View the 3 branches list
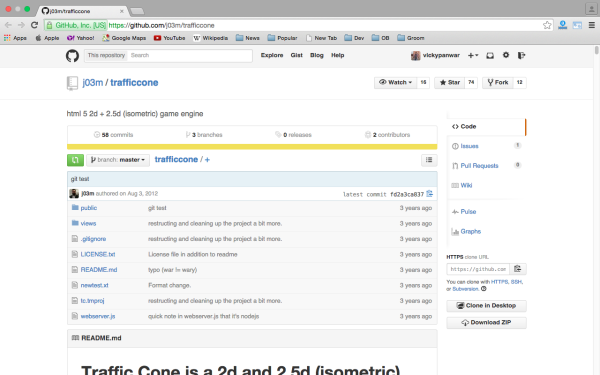600x375 pixels. [x=204, y=135]
